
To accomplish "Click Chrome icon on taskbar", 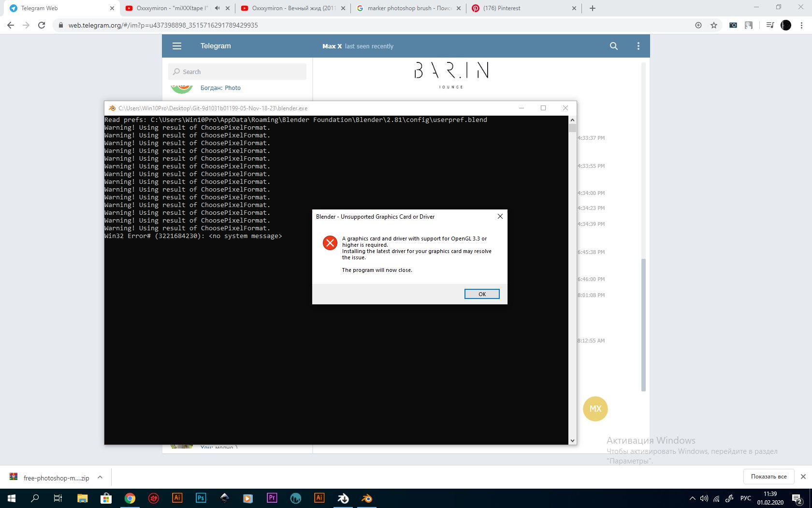I will tap(130, 498).
